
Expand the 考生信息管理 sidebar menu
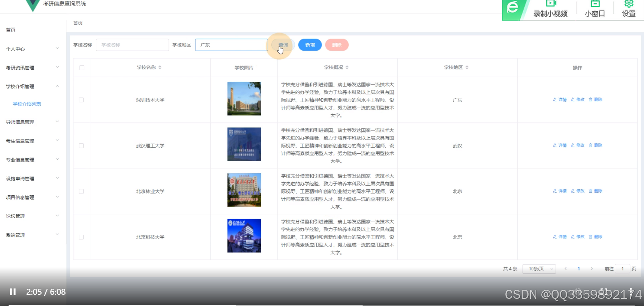(33, 141)
